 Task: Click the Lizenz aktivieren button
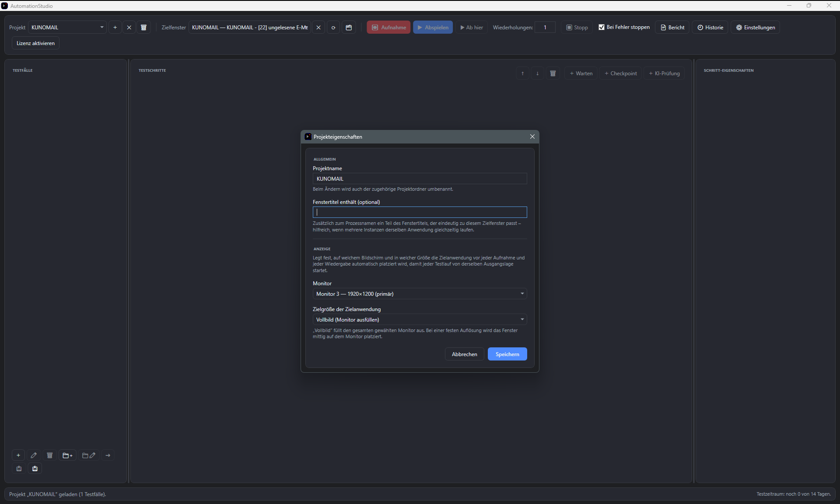coord(35,43)
